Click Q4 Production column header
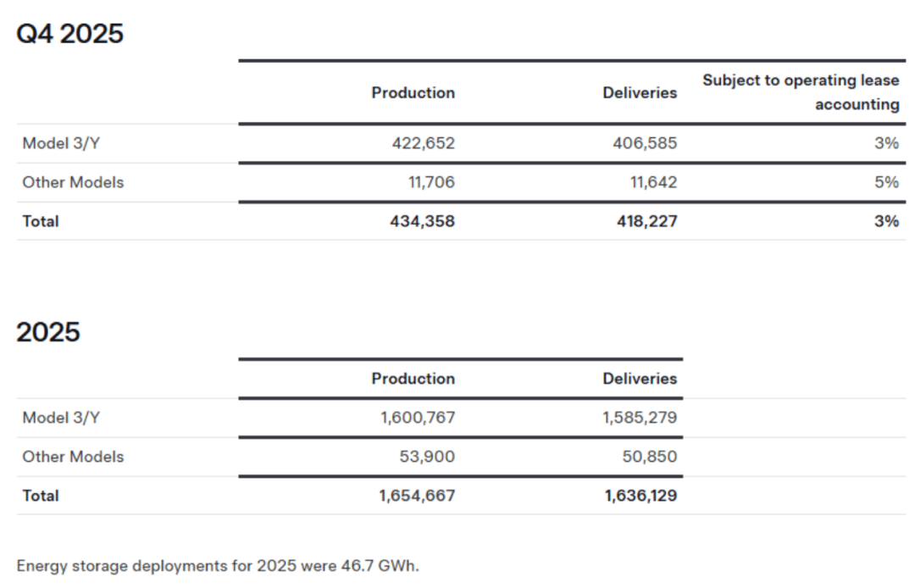Image resolution: width=915 pixels, height=588 pixels. [x=413, y=92]
